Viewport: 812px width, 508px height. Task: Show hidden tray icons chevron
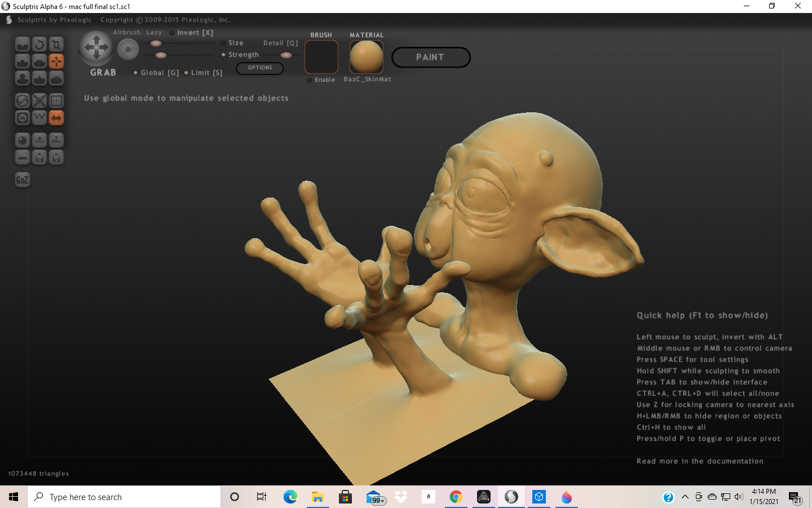pos(685,497)
